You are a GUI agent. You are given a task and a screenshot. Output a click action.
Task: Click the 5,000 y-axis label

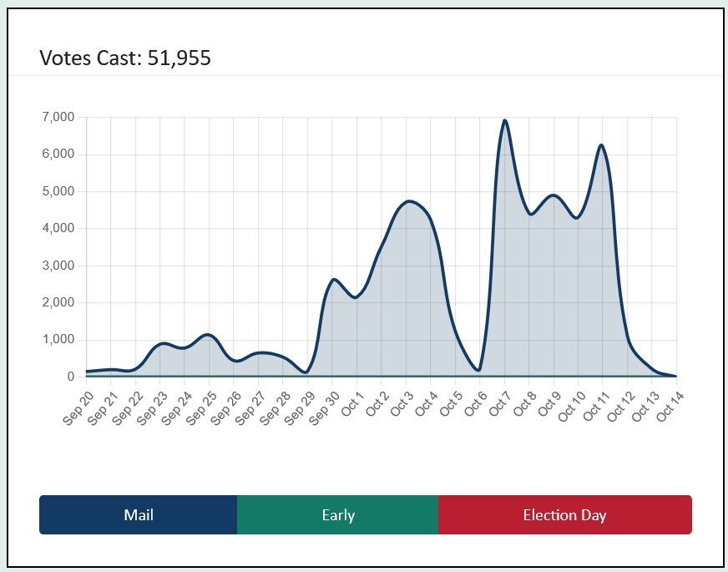pyautogui.click(x=58, y=191)
